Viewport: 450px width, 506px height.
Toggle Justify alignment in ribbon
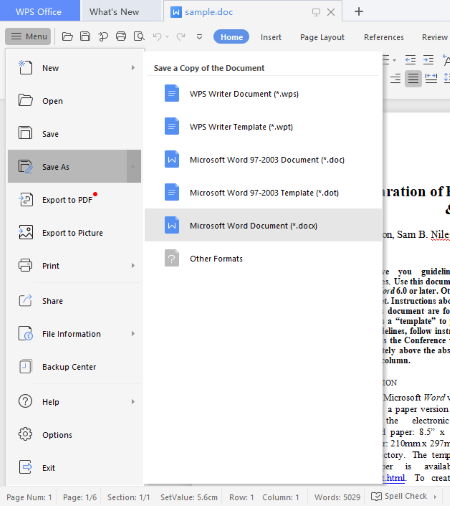click(413, 79)
